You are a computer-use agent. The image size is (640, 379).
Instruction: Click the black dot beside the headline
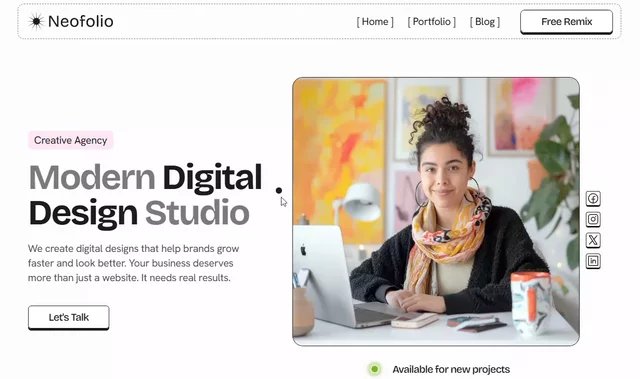point(279,190)
